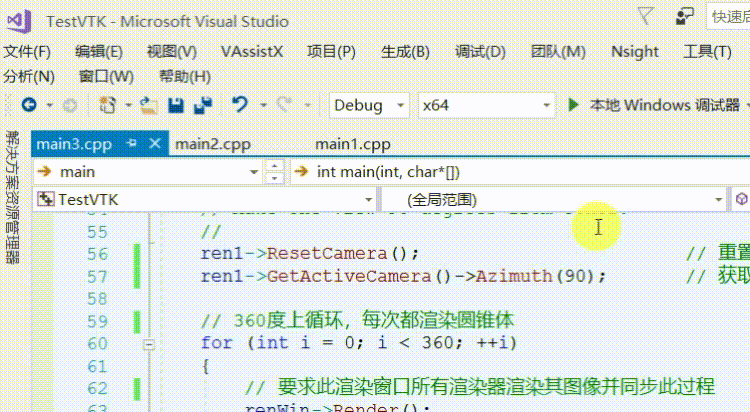Open the feedback person icon
The image size is (750, 412).
684,17
